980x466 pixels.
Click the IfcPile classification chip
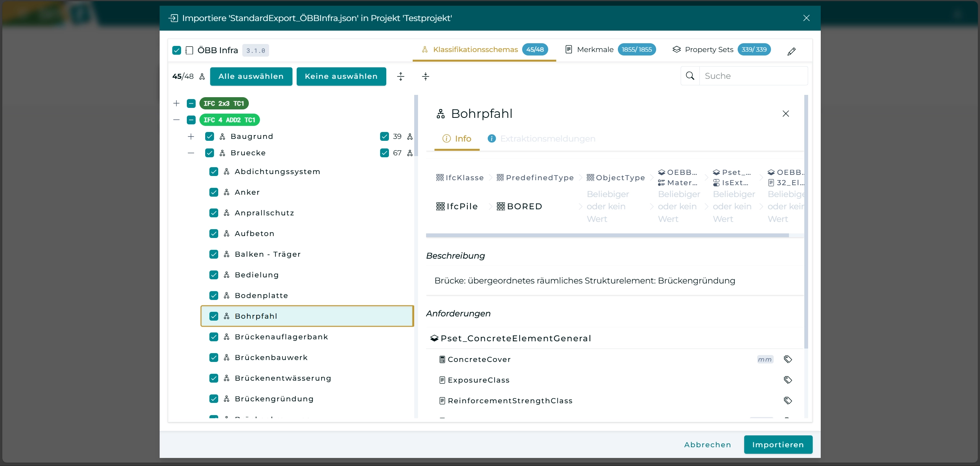pos(457,206)
